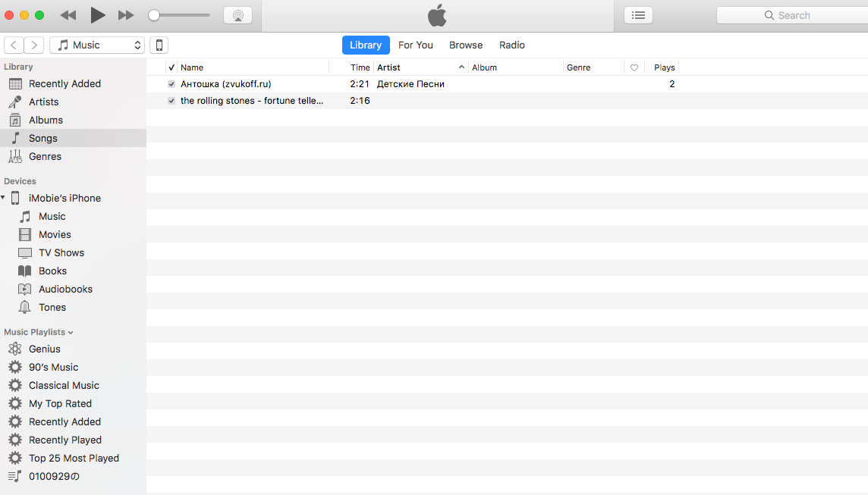The width and height of the screenshot is (868, 495).
Task: Click the heart Love column header
Action: pos(634,67)
